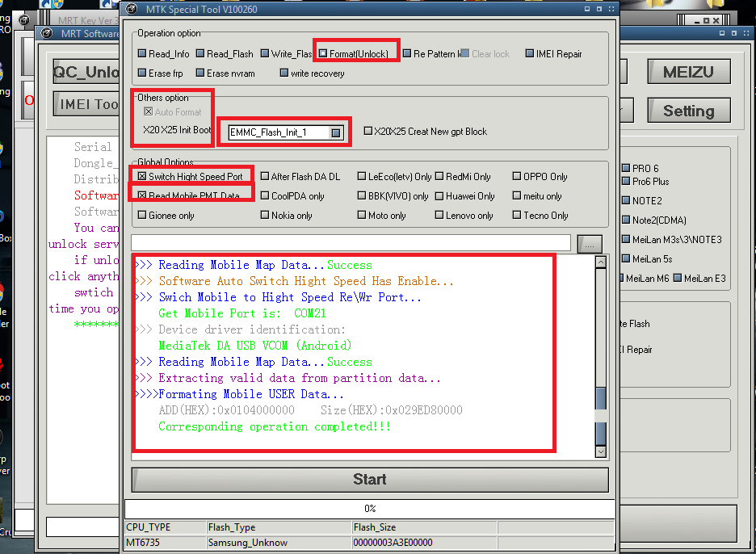Click the CPU_TYPE column header
Image resolution: width=756 pixels, height=554 pixels.
(166, 527)
